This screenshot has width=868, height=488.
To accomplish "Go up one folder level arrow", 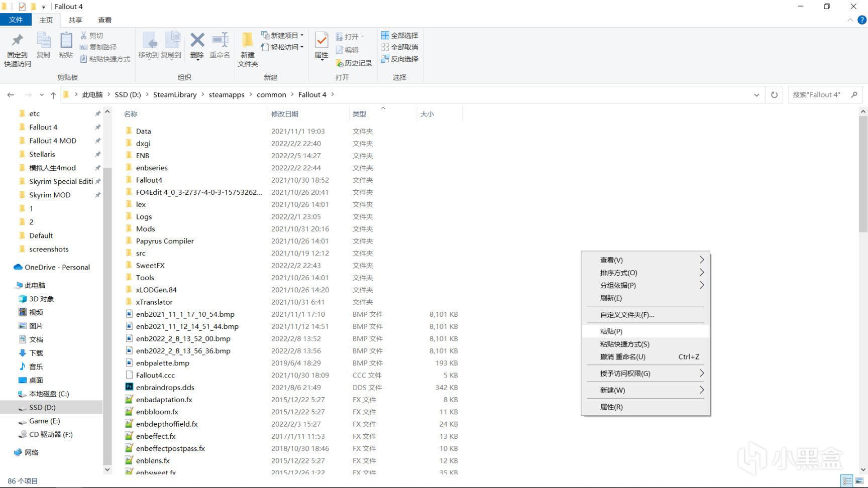I will (x=53, y=95).
